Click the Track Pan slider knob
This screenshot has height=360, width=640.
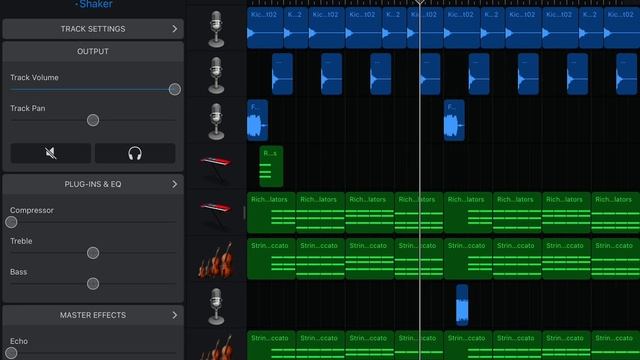(93, 120)
